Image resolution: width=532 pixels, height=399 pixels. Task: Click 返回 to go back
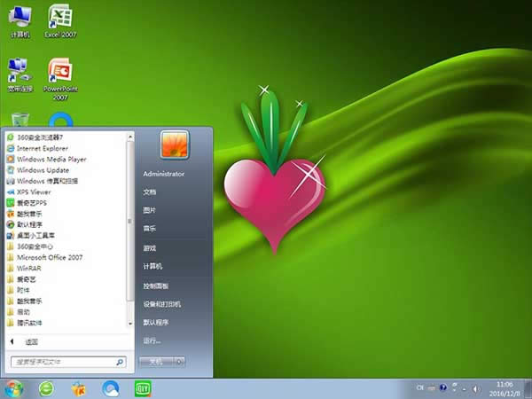[31, 341]
